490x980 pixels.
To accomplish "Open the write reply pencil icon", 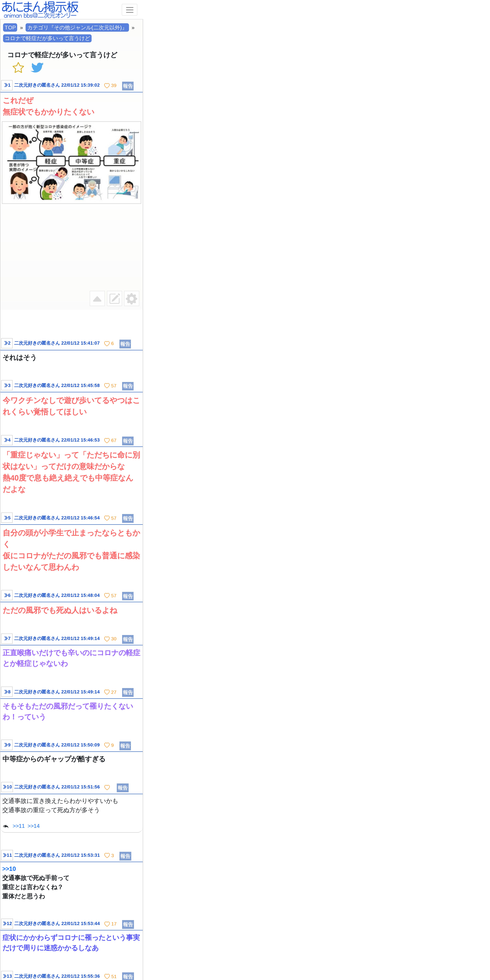I will [114, 299].
